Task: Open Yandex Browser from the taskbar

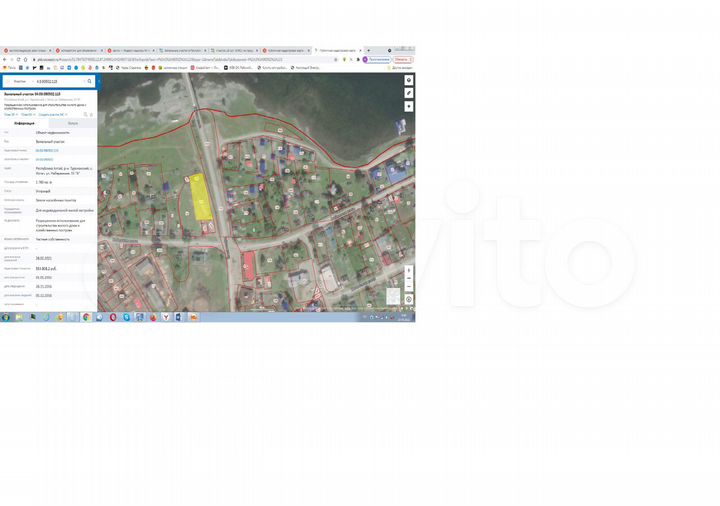Action: click(x=166, y=317)
